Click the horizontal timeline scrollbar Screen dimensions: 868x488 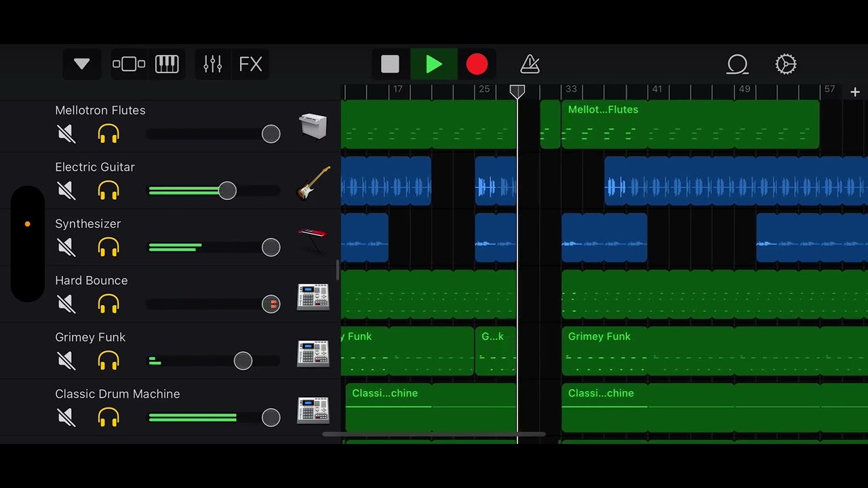coord(433,434)
